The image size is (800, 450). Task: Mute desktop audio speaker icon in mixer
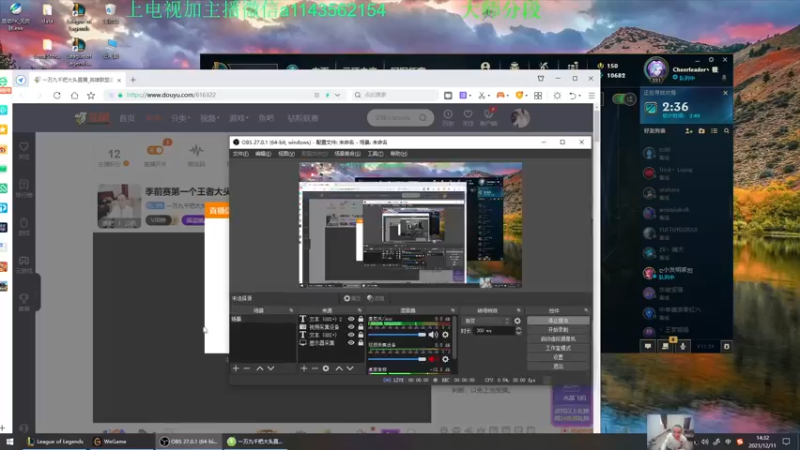point(433,335)
